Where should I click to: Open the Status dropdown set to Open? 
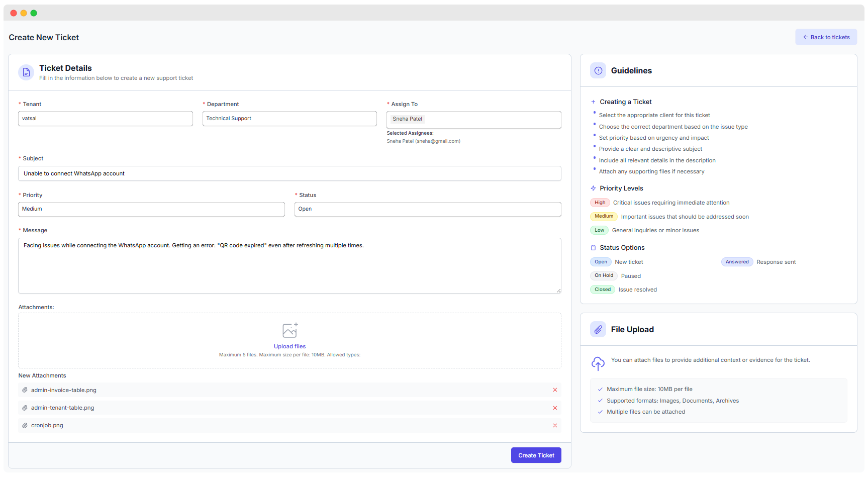[x=427, y=209]
